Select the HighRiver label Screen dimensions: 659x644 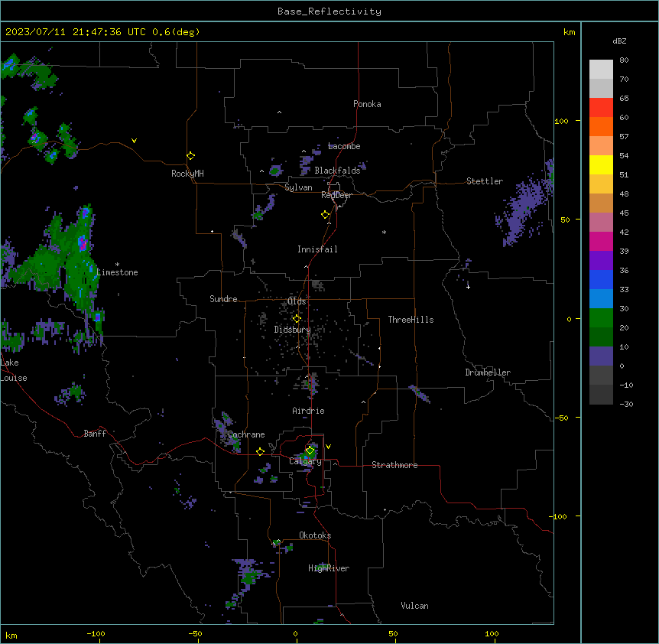(329, 568)
